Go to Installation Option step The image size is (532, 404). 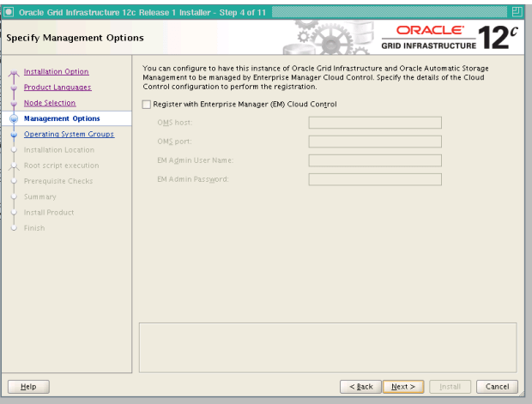click(57, 71)
